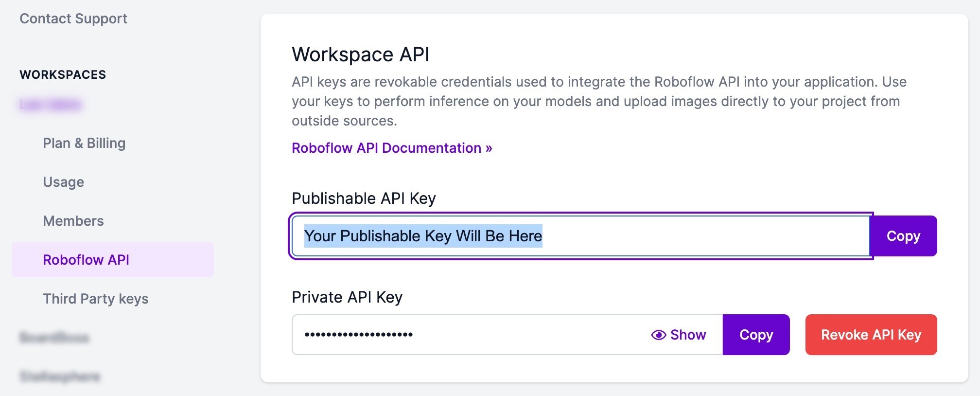Copy the Publishable API Key
The image size is (980, 396).
[x=903, y=236]
